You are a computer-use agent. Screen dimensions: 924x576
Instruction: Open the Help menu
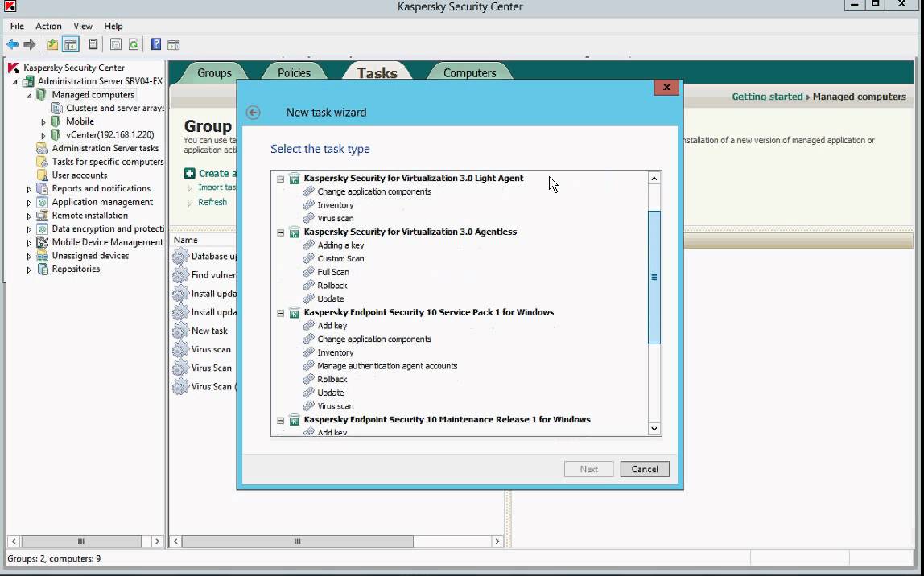click(x=113, y=26)
